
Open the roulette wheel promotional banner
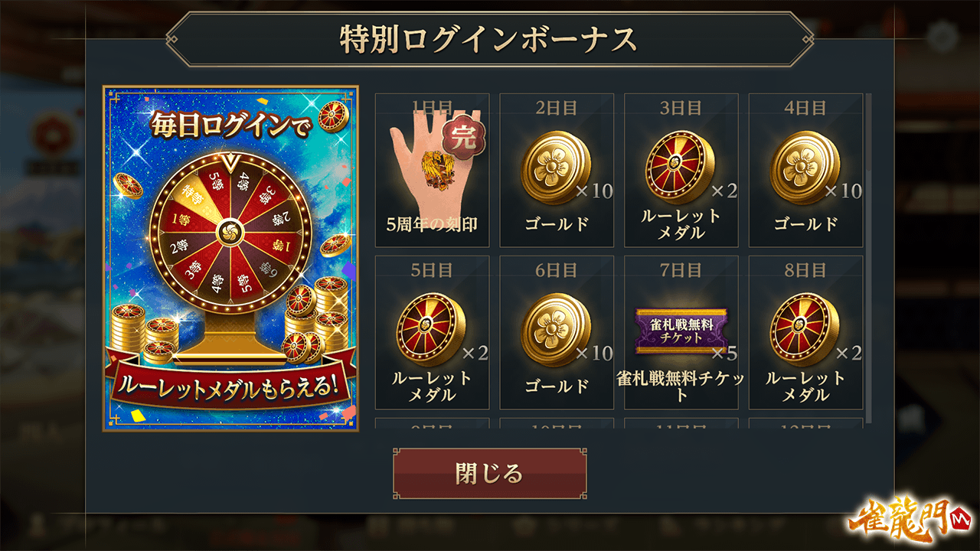coord(231,259)
